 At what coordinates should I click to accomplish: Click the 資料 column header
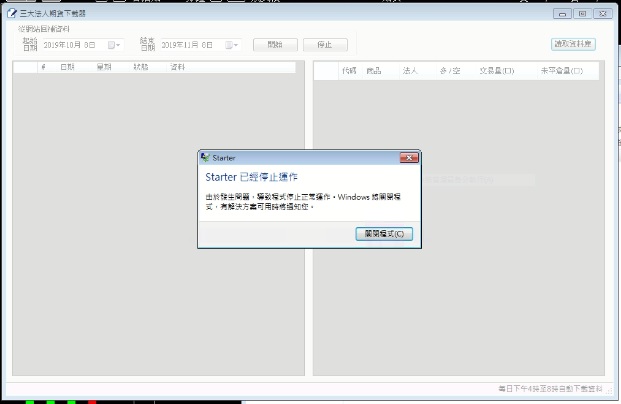tap(178, 67)
